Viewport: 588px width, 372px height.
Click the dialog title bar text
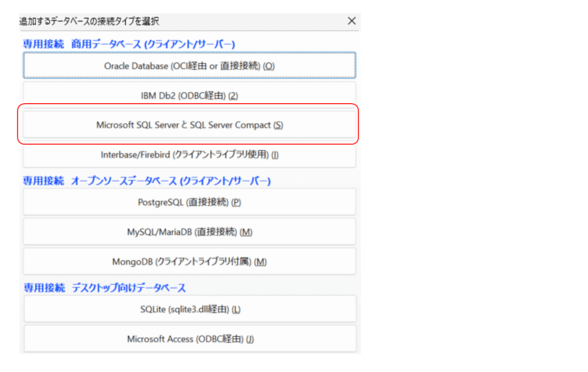pyautogui.click(x=88, y=21)
